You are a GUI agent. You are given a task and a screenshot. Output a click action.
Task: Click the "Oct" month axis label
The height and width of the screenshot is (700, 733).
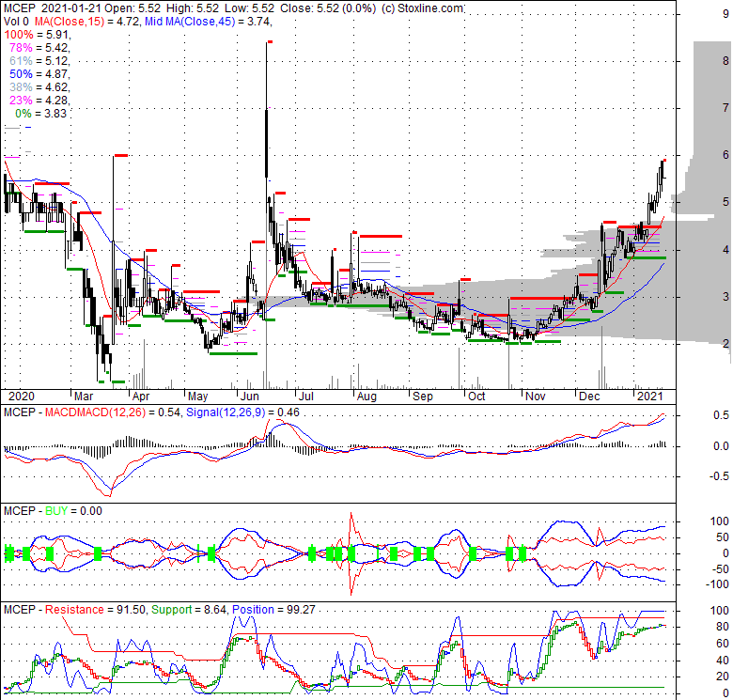tap(476, 397)
